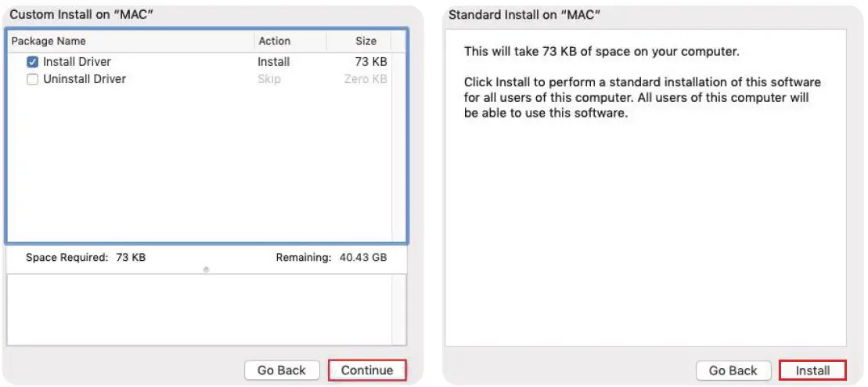Click the 'This will take 73 KB' text
The width and height of the screenshot is (868, 387).
[601, 52]
